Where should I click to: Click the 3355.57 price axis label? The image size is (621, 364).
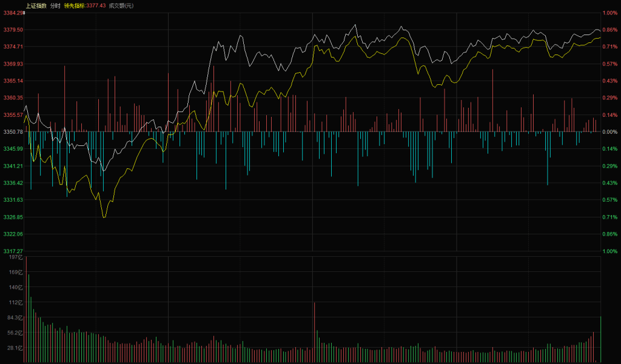[x=13, y=114]
